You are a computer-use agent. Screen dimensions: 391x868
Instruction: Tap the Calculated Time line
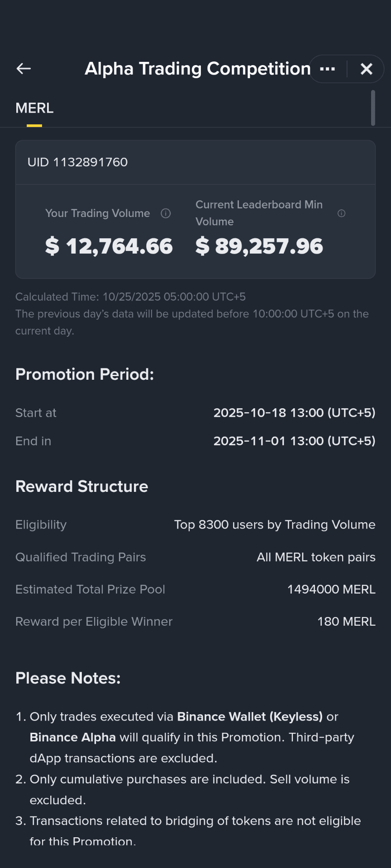click(130, 297)
